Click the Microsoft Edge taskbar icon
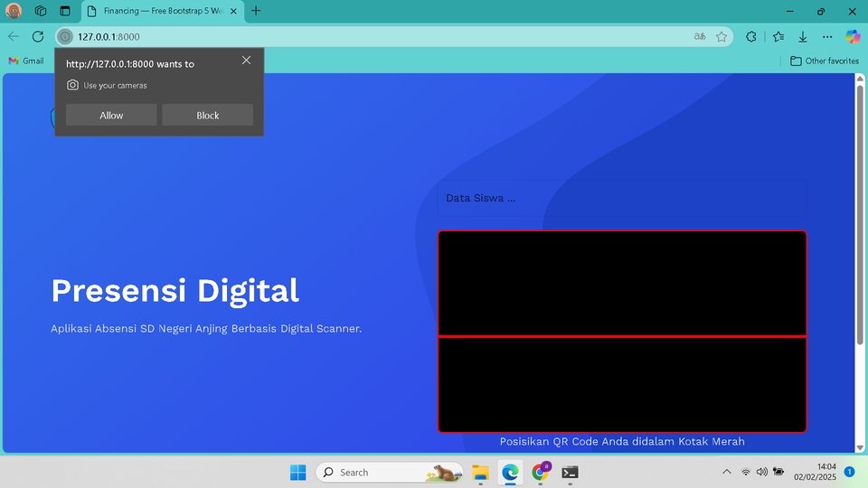 [510, 473]
